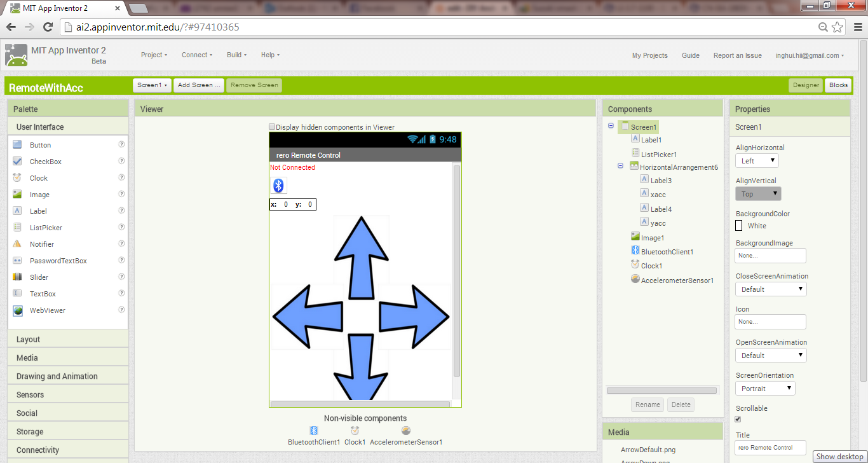Click the Rename component button
The height and width of the screenshot is (463, 868).
tap(648, 404)
